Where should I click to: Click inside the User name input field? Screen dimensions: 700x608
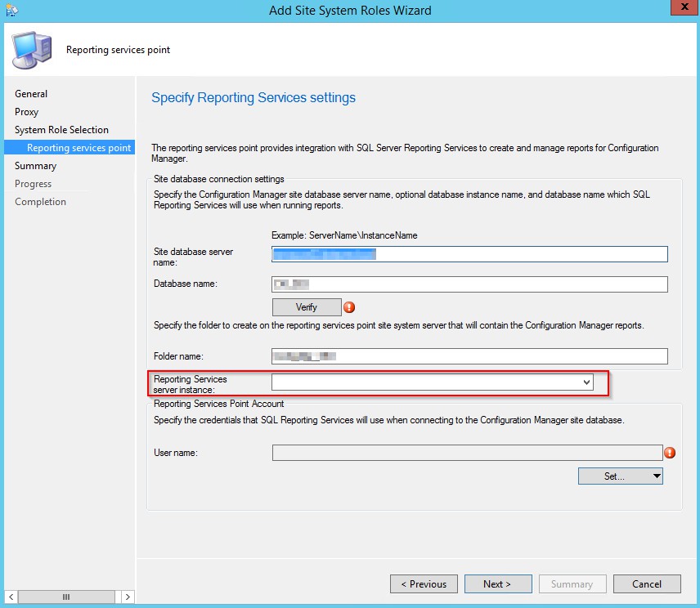pos(466,452)
